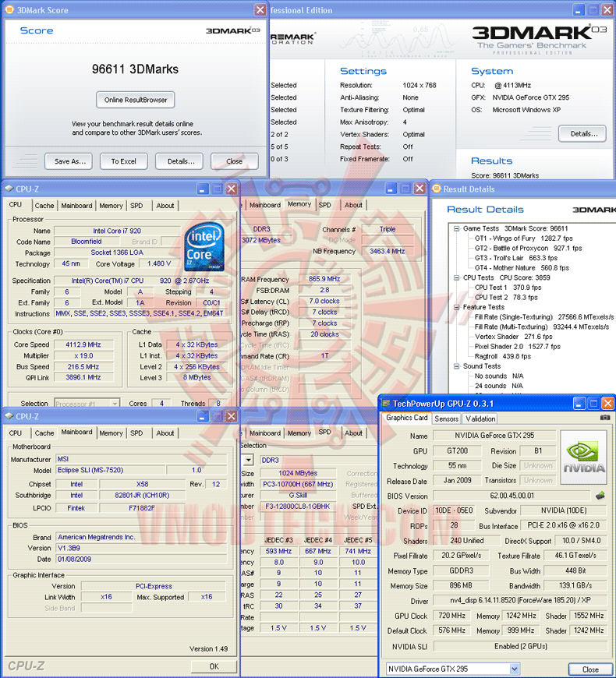The height and width of the screenshot is (678, 616).
Task: Click the GPU-Z Driver version field
Action: [520, 600]
